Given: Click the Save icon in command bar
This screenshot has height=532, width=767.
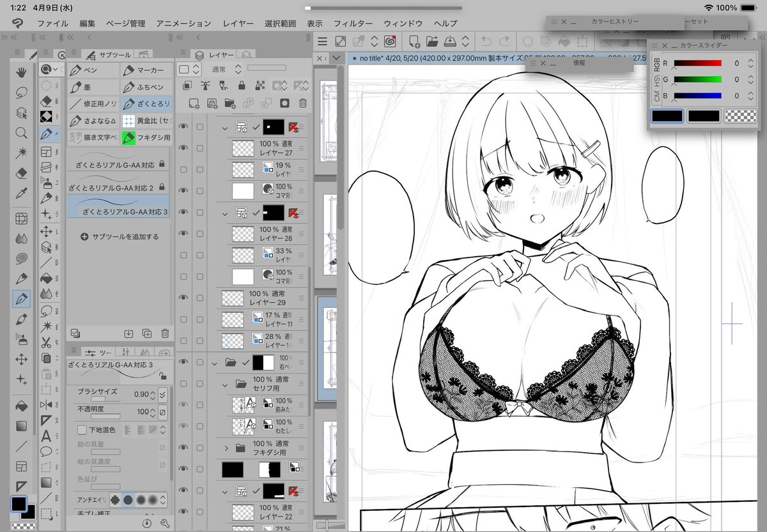Looking at the screenshot, I should (450, 42).
